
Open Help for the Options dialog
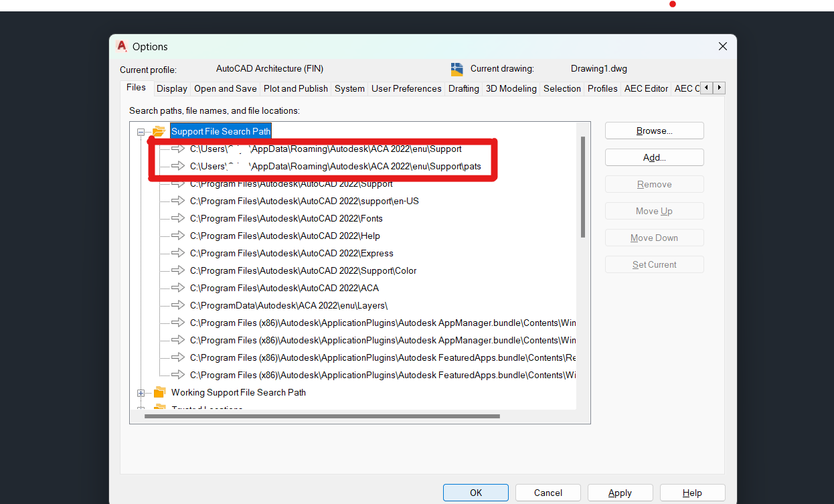[x=693, y=493]
